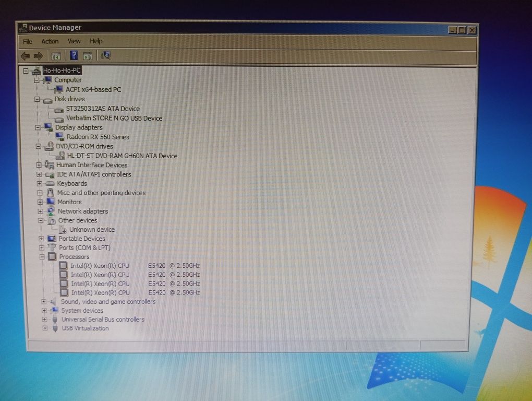This screenshot has height=401, width=532.
Task: Select the DVD/CD-ROM drives category icon
Action: point(50,146)
